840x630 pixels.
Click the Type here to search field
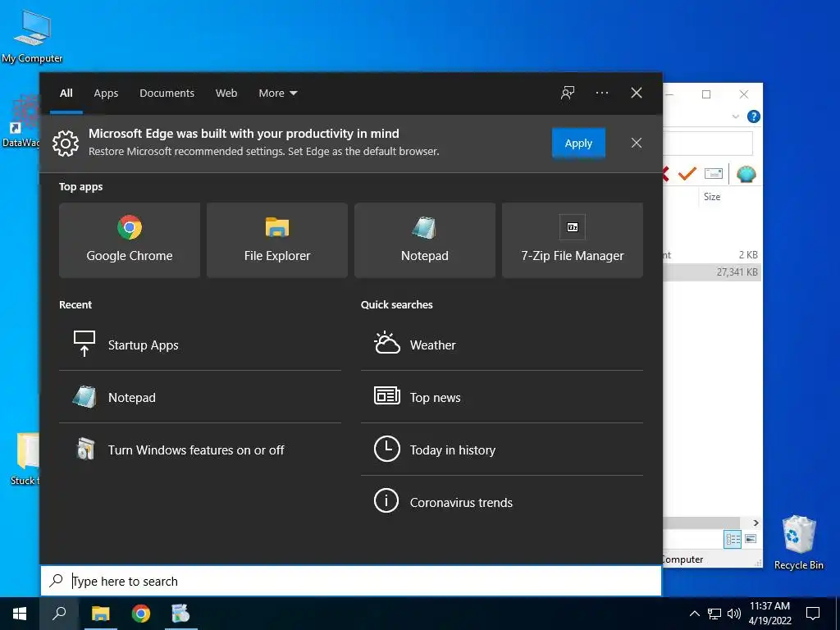(x=351, y=581)
